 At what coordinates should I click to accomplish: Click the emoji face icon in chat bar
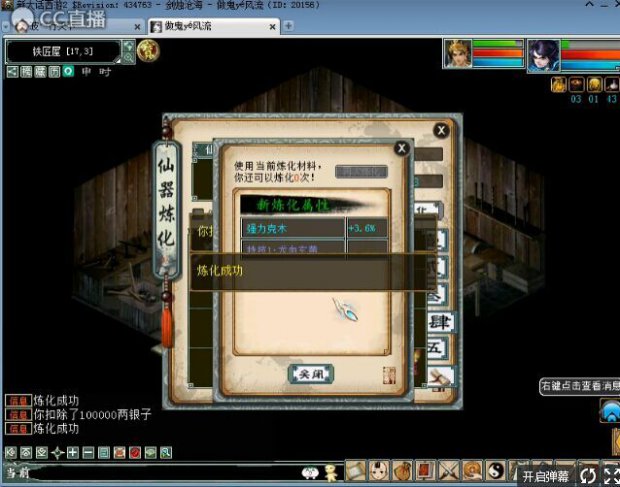311,472
